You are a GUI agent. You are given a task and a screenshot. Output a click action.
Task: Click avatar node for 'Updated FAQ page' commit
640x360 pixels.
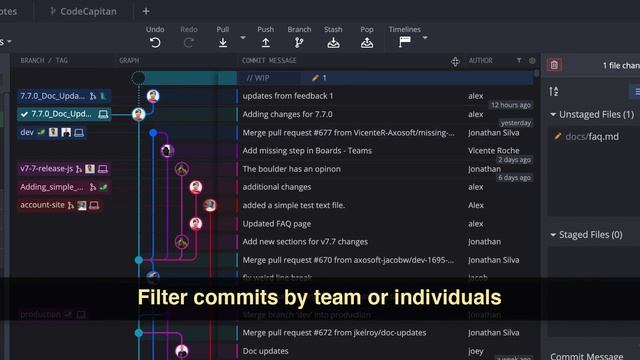[196, 223]
